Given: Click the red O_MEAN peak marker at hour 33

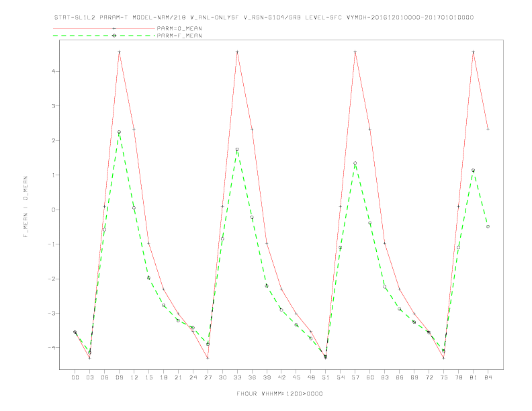Looking at the screenshot, I should [237, 52].
